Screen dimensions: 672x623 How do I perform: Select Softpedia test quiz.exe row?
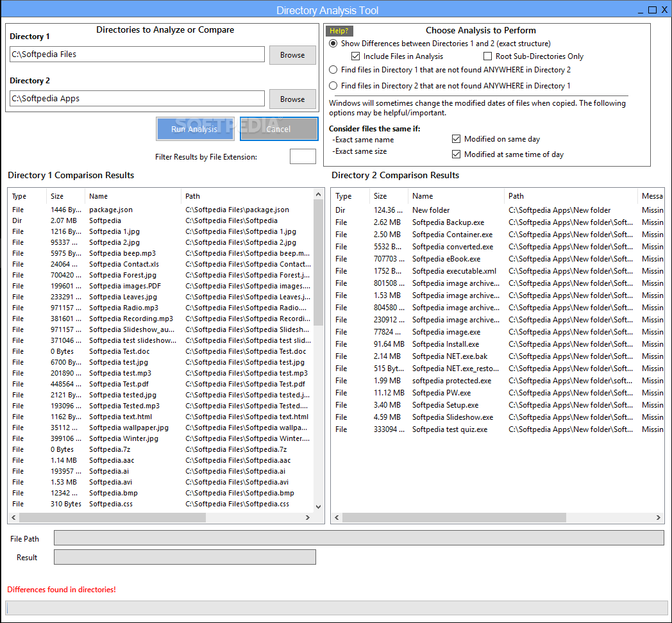(498, 429)
